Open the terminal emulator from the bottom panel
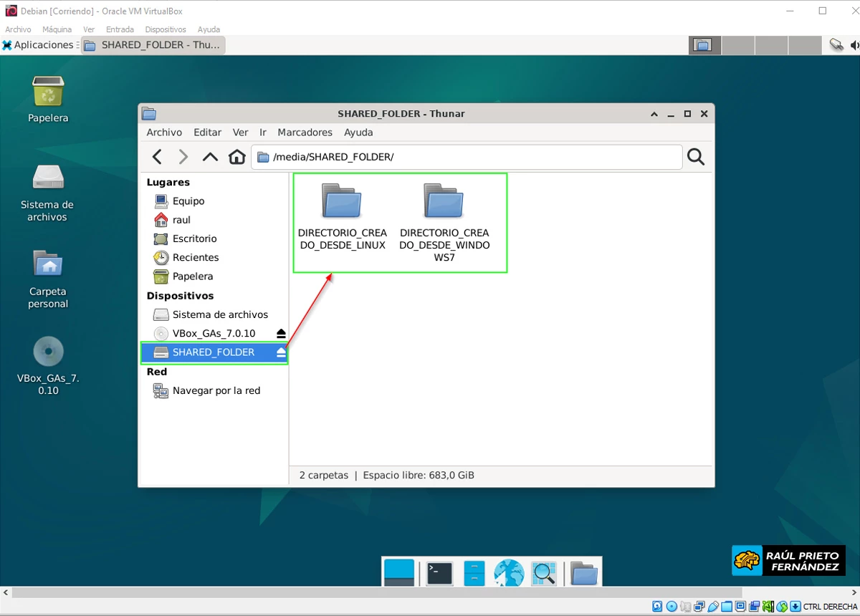 439,572
